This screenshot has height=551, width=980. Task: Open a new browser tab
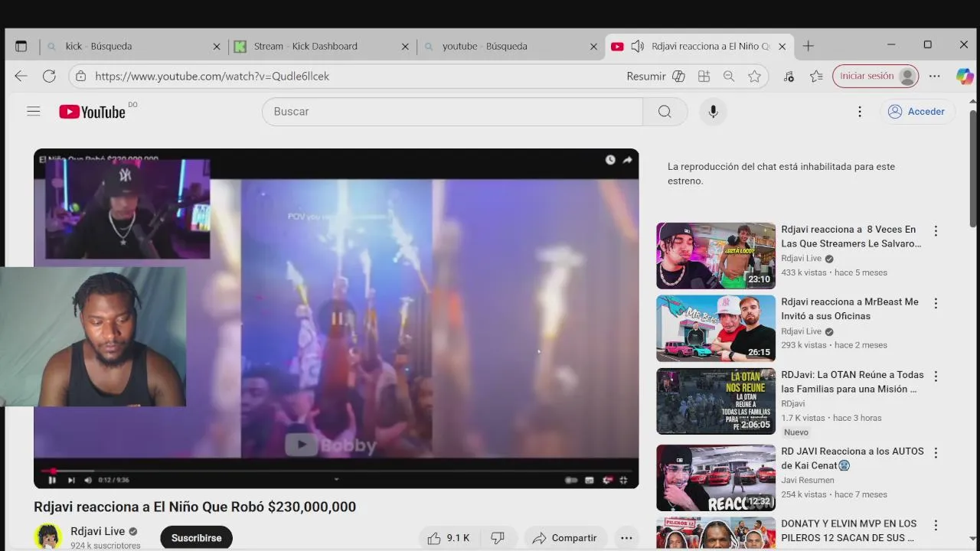[x=808, y=46]
